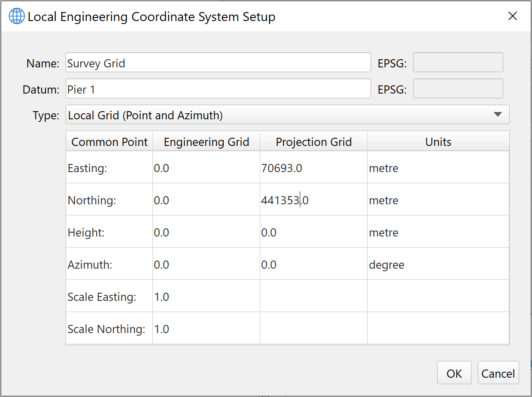This screenshot has width=532, height=397.
Task: Click the Name field containing Survey Grid
Action: coord(218,63)
